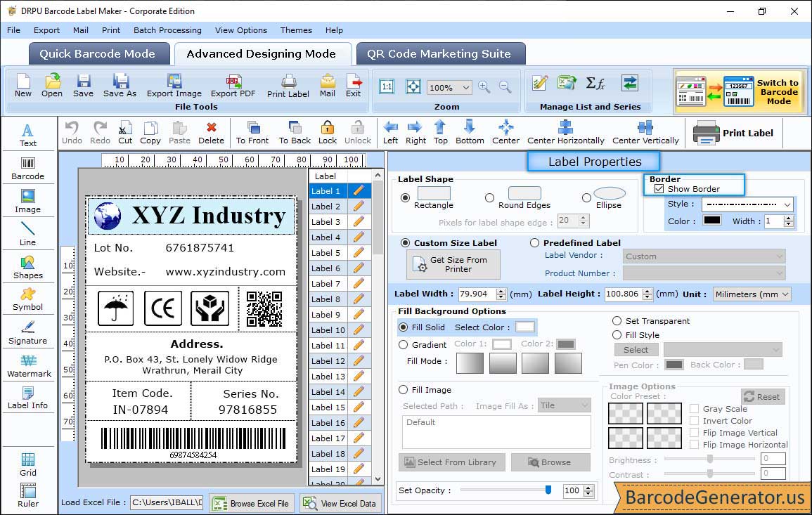Select Gradient fill option
The width and height of the screenshot is (812, 515).
click(x=403, y=345)
